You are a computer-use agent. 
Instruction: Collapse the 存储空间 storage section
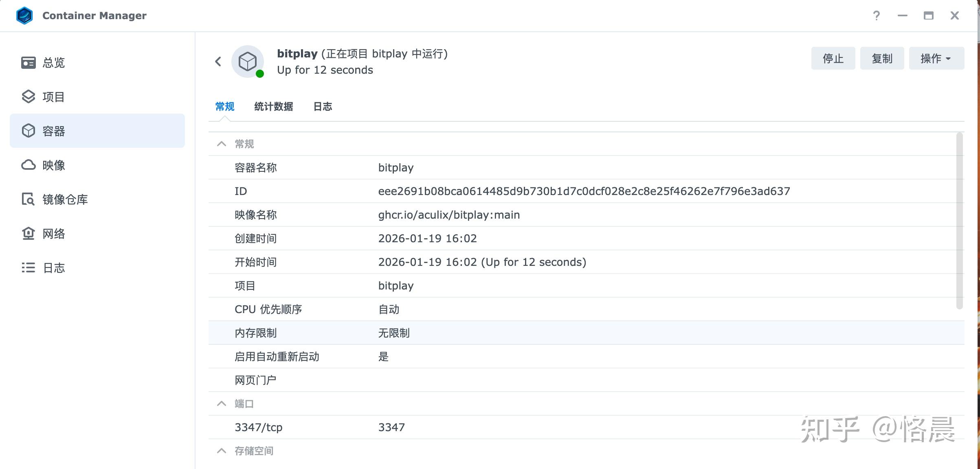coord(222,451)
